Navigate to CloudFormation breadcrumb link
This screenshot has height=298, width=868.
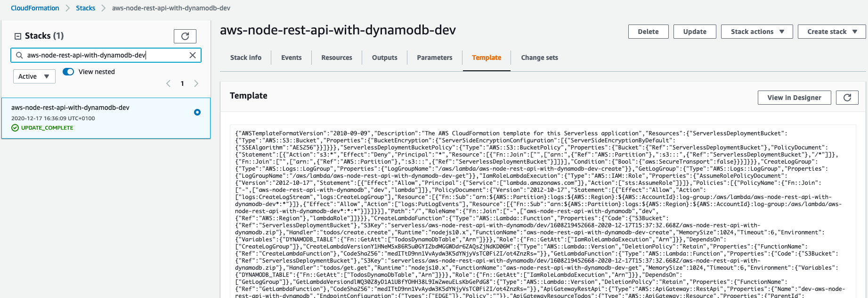coord(35,8)
